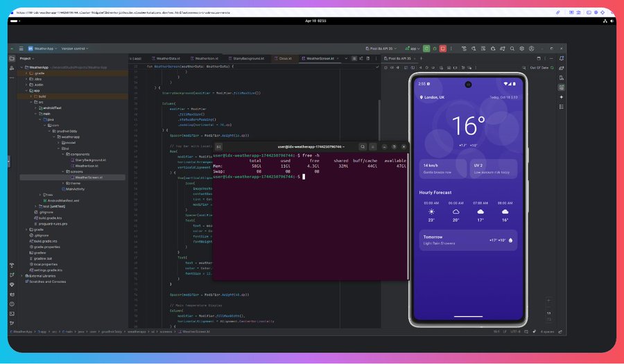Image resolution: width=624 pixels, height=364 pixels.
Task: Click the zoom magnifier in Running Devices toolbar
Action: 524,68
